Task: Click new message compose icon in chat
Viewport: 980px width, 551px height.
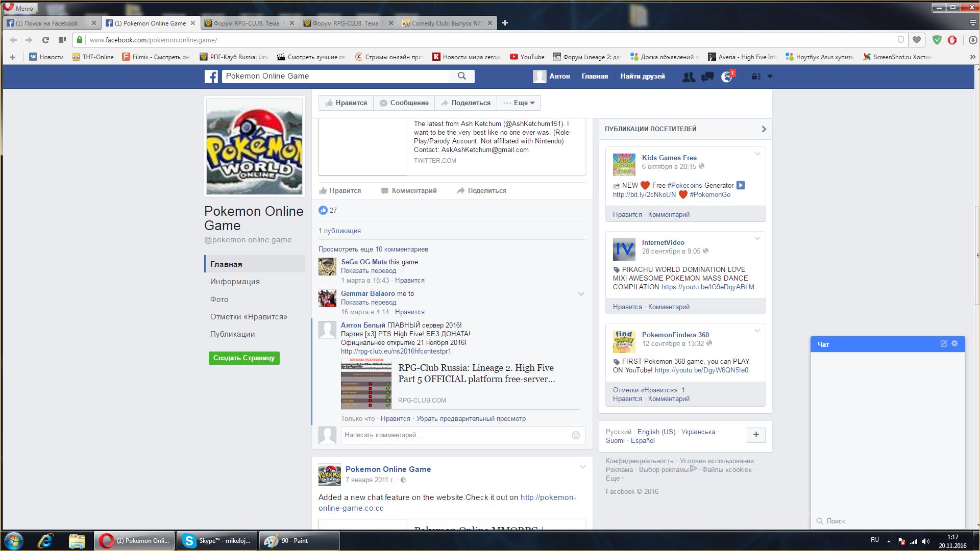Action: (944, 344)
